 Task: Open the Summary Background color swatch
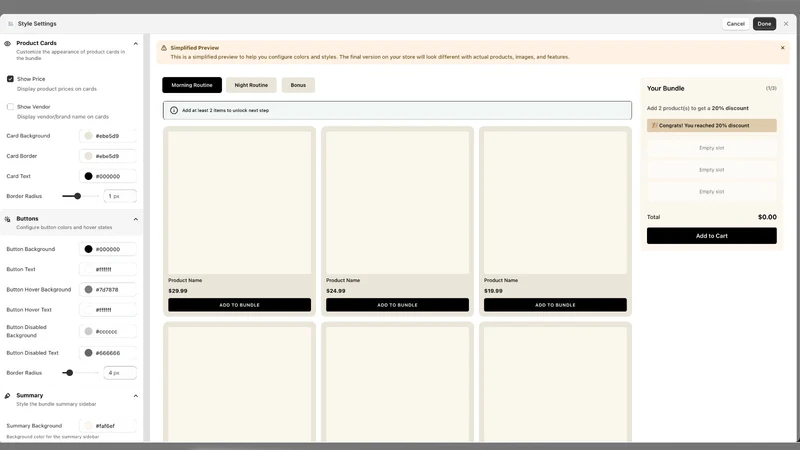pos(88,426)
